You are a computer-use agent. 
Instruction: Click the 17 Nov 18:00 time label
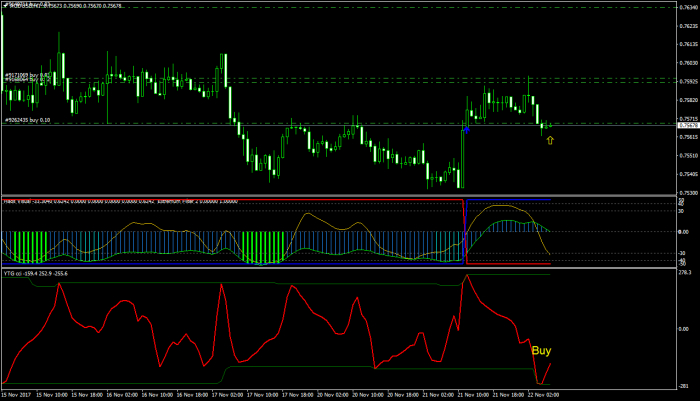click(x=298, y=395)
